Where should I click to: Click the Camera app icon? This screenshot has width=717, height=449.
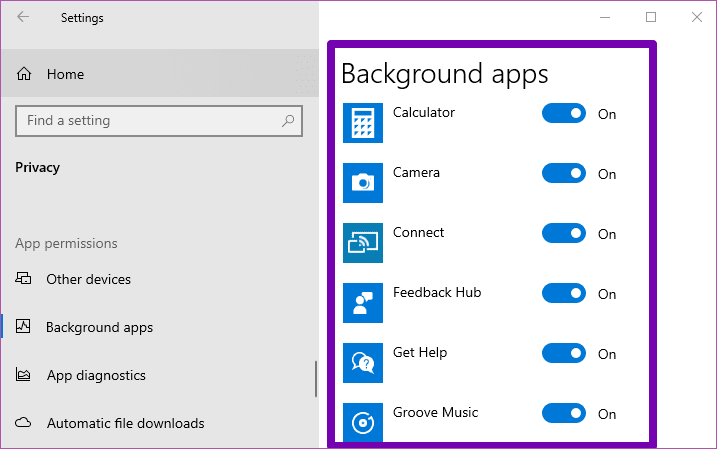pos(363,182)
